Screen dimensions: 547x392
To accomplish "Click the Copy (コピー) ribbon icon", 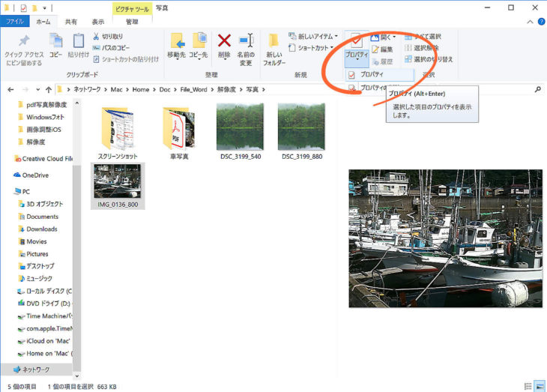I will [x=56, y=41].
